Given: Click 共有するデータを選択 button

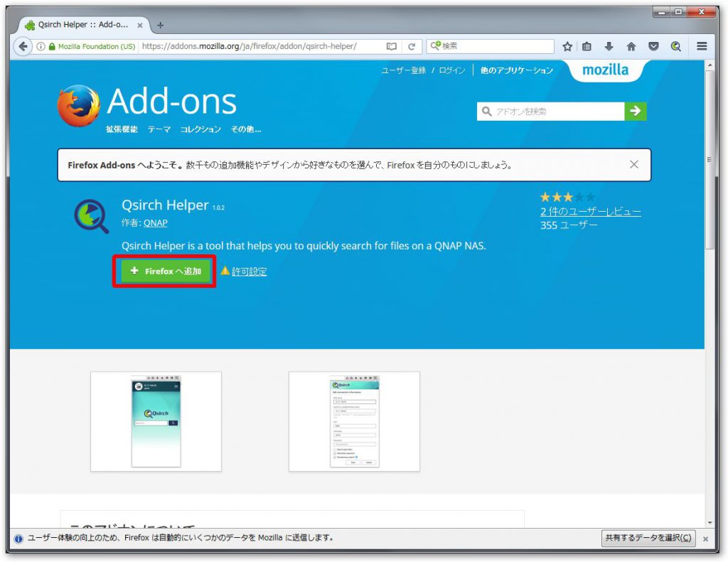Looking at the screenshot, I should tap(648, 538).
